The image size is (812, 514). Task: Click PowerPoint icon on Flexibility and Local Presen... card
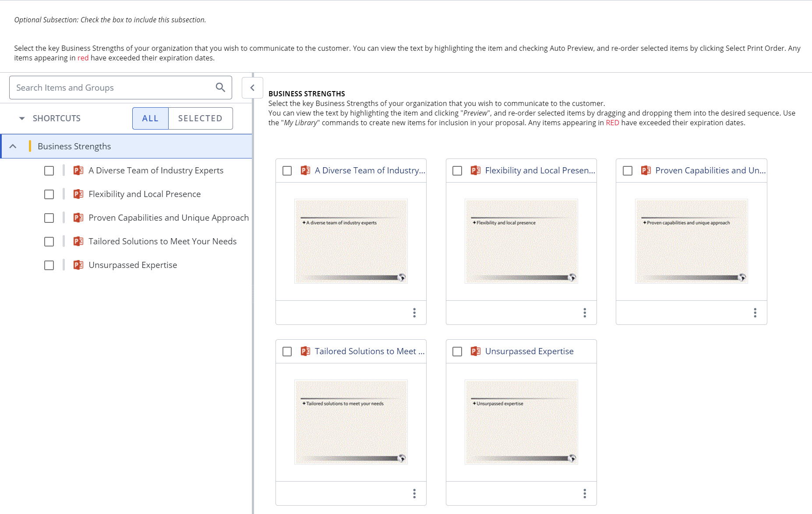pos(475,170)
